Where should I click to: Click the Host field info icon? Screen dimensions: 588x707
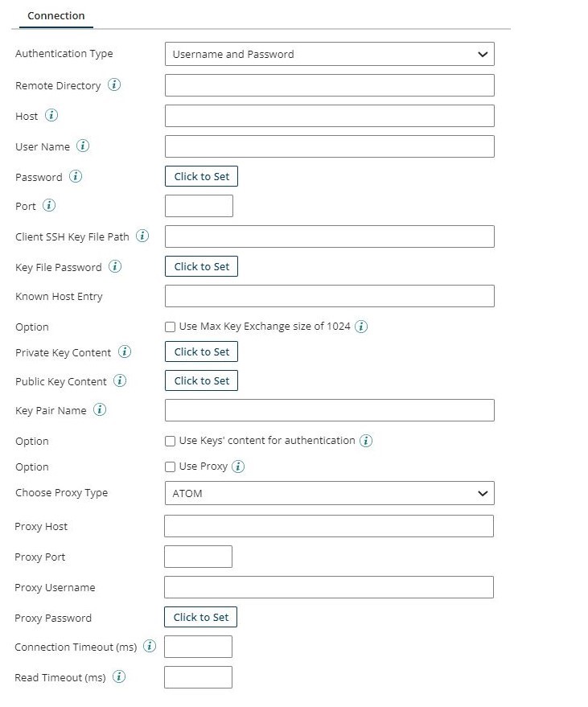coord(52,115)
